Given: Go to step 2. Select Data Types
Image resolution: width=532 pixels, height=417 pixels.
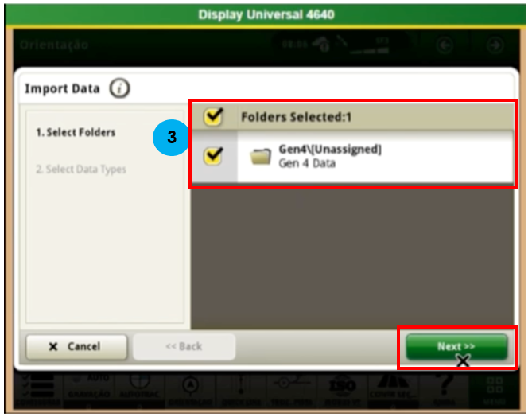Looking at the screenshot, I should point(80,170).
